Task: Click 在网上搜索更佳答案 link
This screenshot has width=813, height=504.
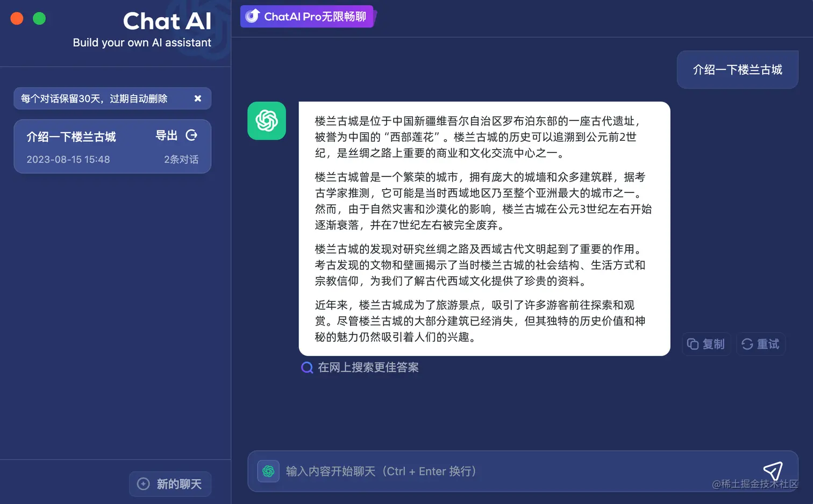Action: (x=368, y=368)
